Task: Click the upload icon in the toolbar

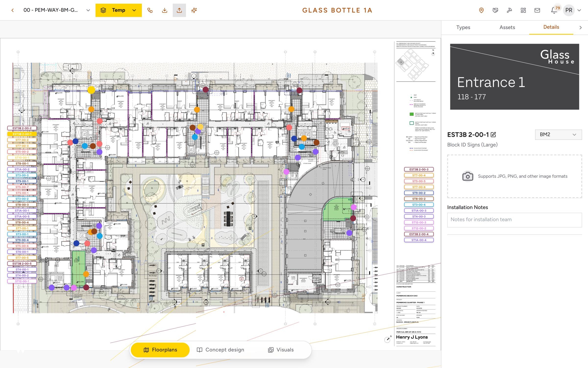Action: (179, 10)
